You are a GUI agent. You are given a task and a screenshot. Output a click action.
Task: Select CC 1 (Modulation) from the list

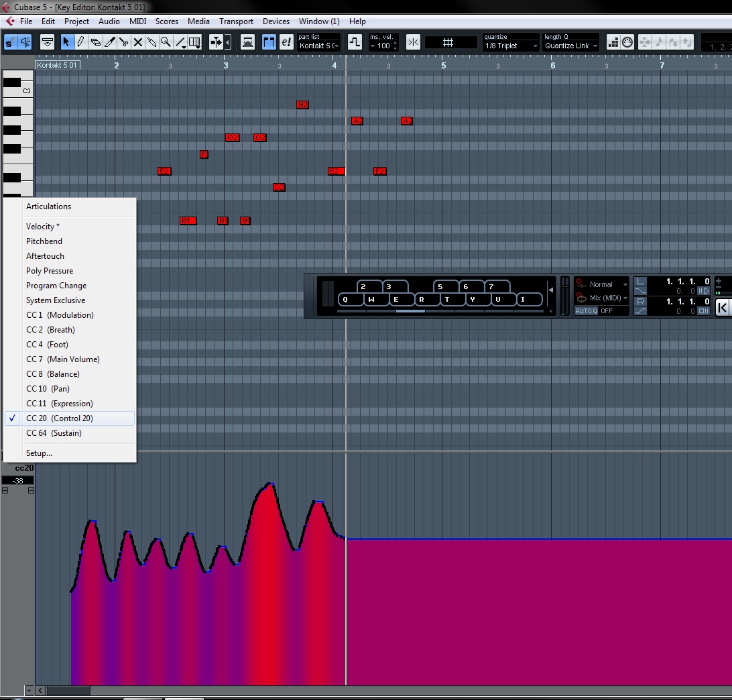[x=70, y=314]
